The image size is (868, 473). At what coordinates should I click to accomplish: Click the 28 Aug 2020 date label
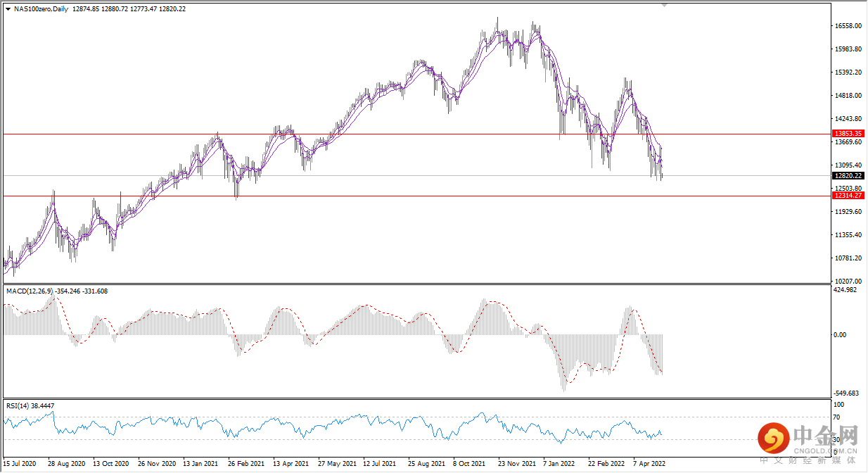click(x=65, y=465)
